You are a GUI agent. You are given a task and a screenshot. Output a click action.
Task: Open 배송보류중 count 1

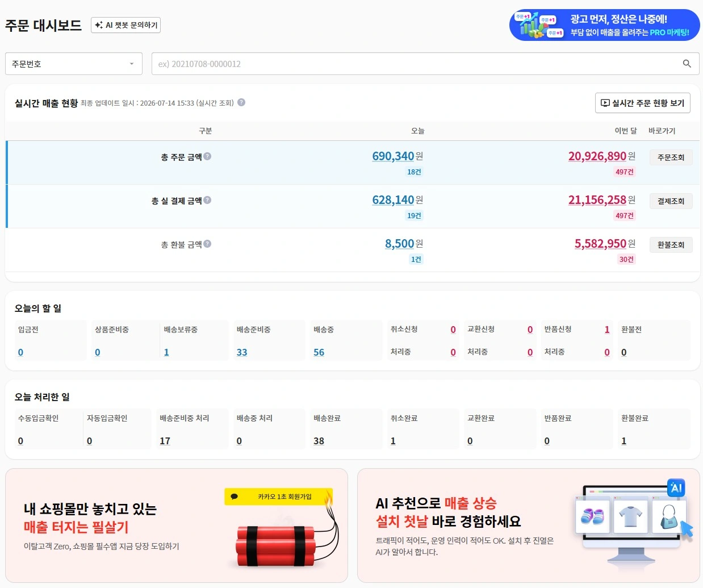point(166,352)
